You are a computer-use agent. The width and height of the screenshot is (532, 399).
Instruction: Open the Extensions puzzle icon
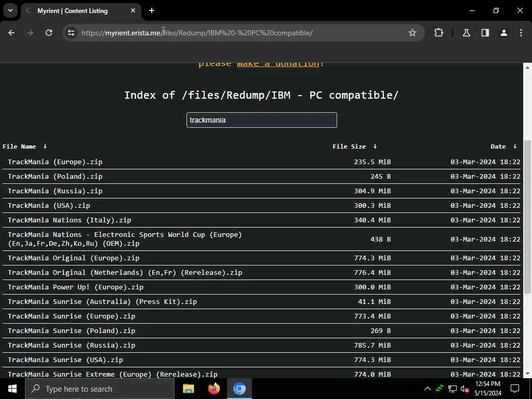[x=438, y=33]
